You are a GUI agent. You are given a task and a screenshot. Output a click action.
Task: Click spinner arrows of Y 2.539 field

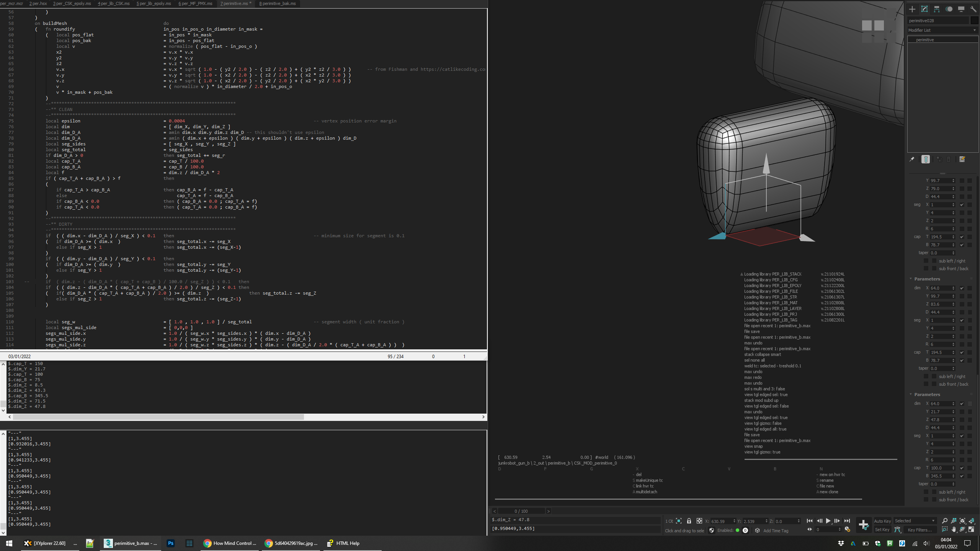coord(766,521)
